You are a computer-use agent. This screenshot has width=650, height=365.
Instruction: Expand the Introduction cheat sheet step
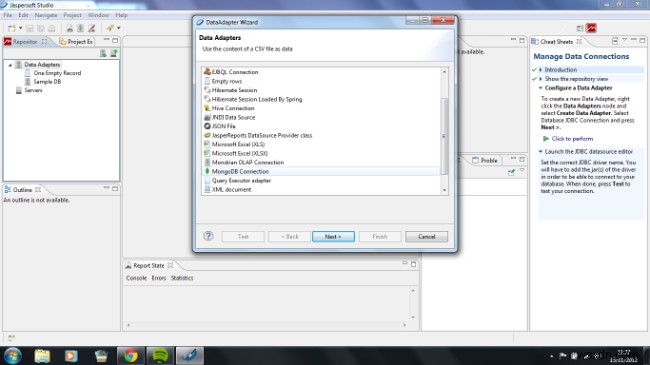point(541,70)
